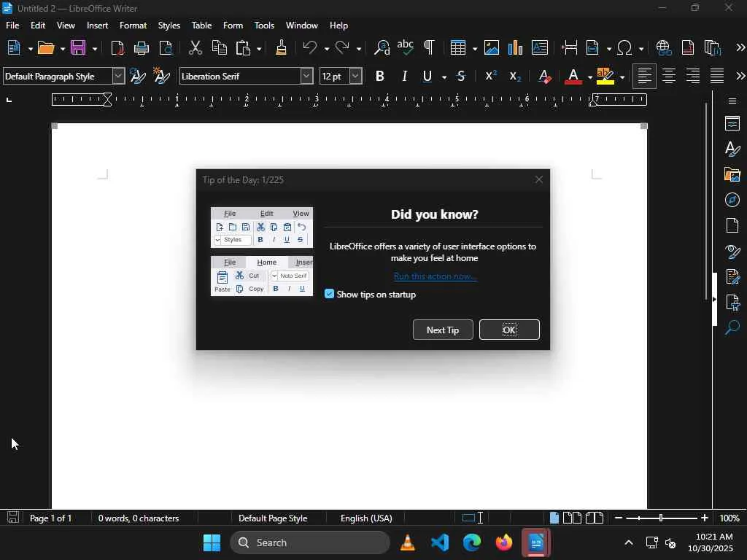Follow Run this action now link

435,276
